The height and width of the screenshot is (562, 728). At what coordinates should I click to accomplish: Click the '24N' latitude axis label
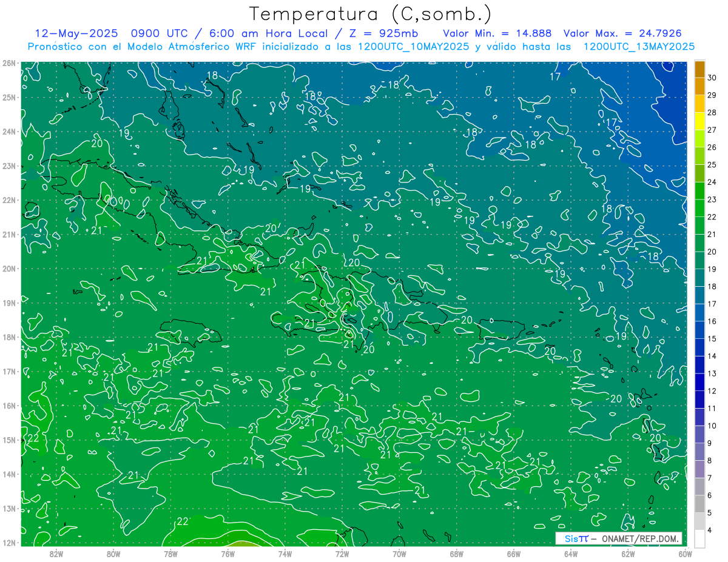(8, 132)
